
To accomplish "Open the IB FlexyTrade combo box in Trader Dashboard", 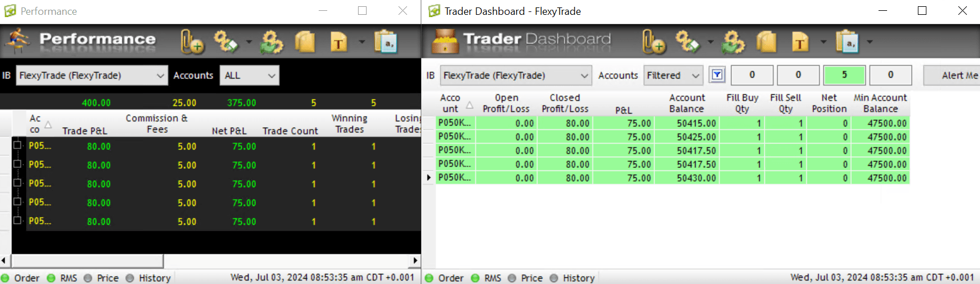I will click(x=515, y=75).
